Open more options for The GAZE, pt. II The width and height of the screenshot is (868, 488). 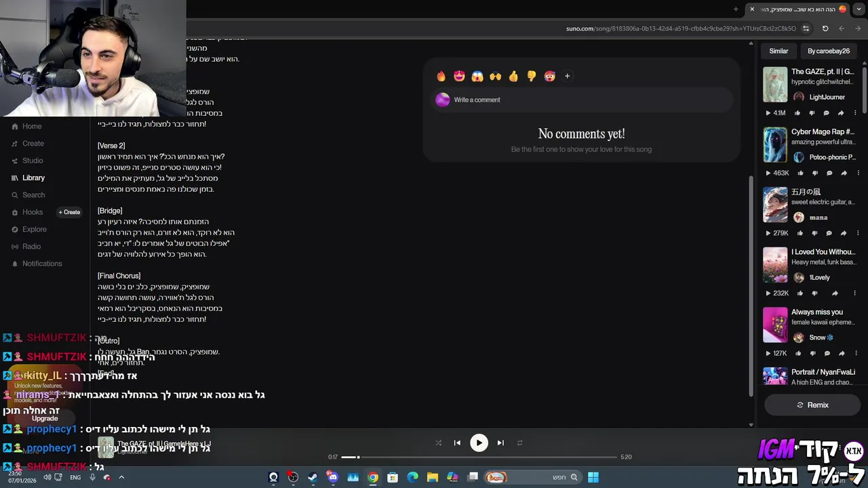(855, 113)
